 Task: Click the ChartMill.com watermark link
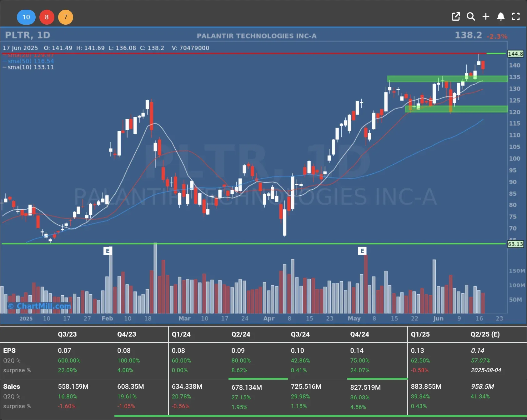click(40, 306)
